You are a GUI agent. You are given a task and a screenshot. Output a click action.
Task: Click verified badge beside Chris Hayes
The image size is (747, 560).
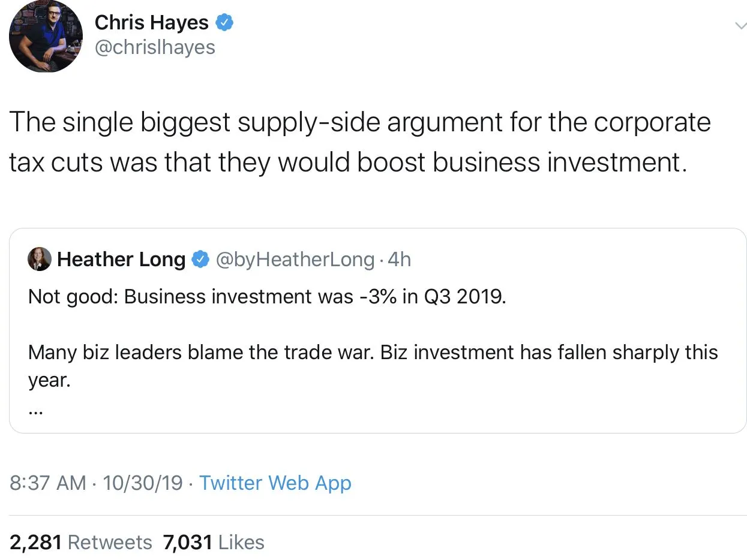point(224,23)
